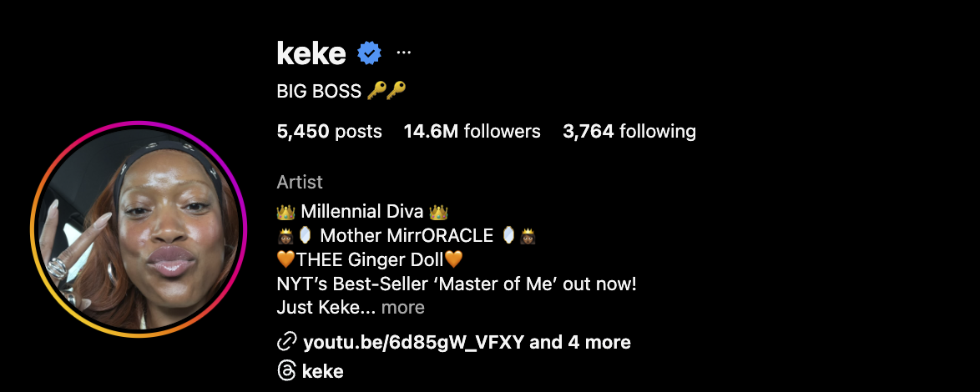Open the youtu.be/6d85gW_VFXY link
This screenshot has height=392, width=980.
click(x=415, y=342)
